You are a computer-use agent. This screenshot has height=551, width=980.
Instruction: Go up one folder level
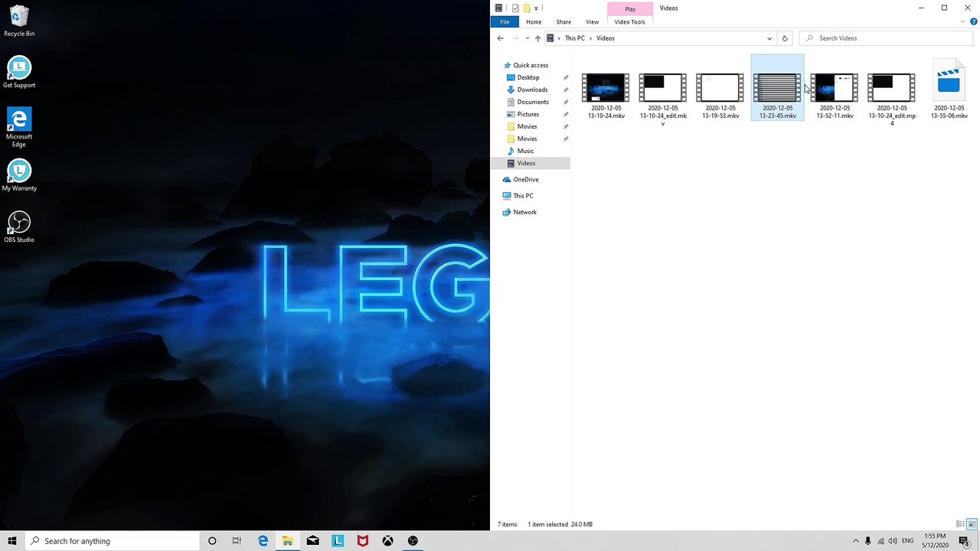pyautogui.click(x=537, y=38)
